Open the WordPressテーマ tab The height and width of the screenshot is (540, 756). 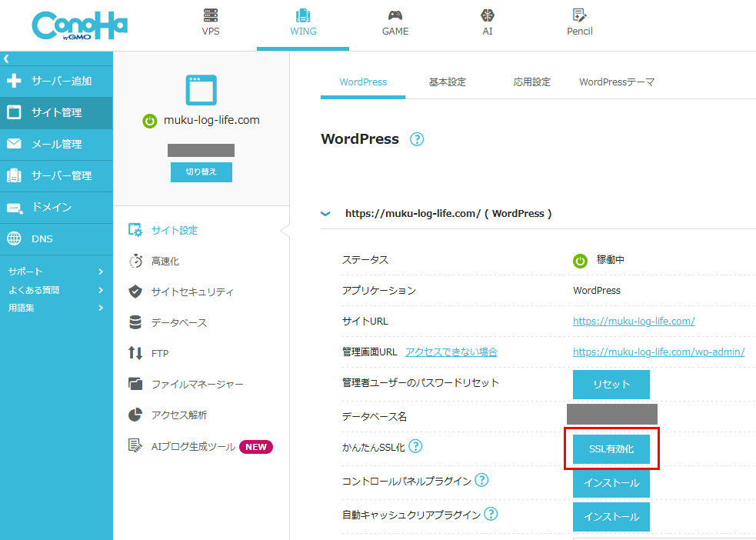[x=617, y=82]
